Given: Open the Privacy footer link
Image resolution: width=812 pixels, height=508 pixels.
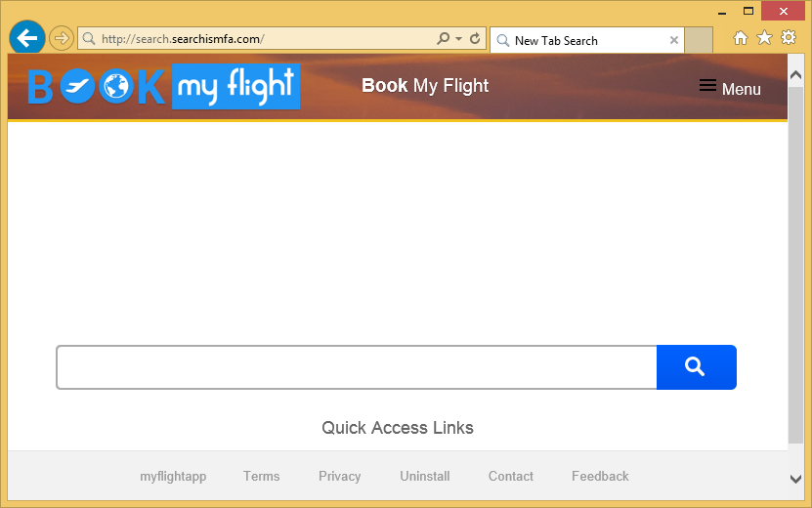Looking at the screenshot, I should coord(340,476).
